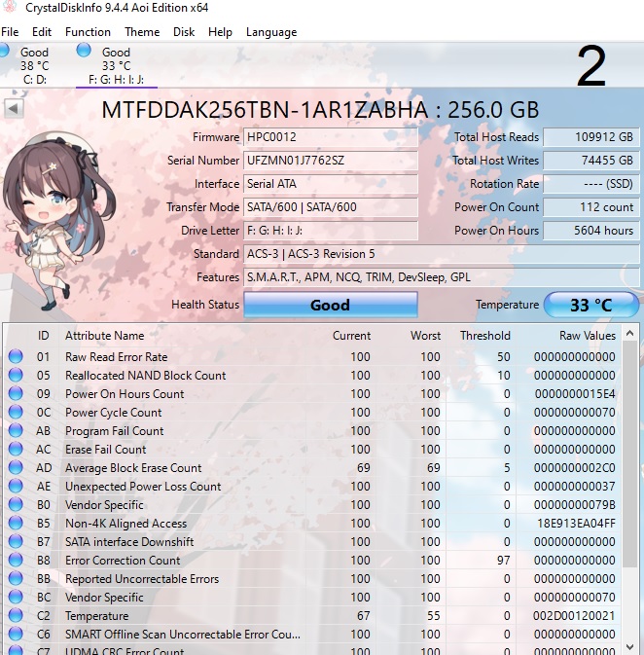Open the Theme menu
Image resolution: width=644 pixels, height=655 pixels.
click(142, 32)
